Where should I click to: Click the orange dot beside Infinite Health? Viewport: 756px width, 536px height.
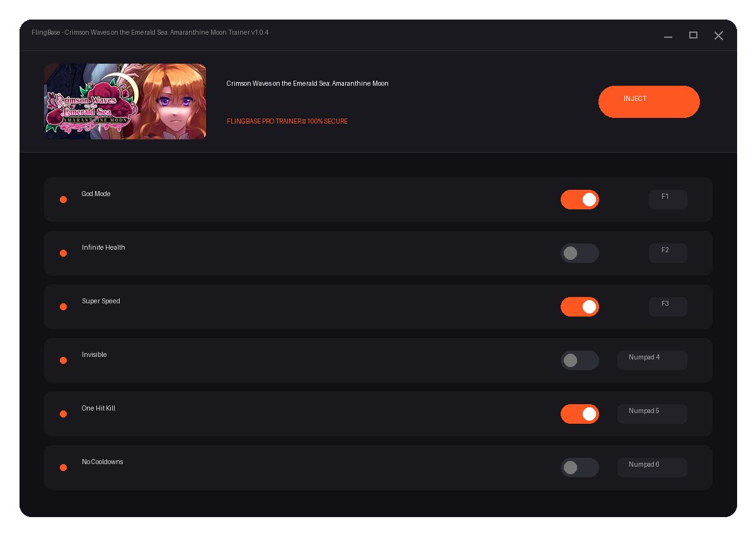point(63,253)
